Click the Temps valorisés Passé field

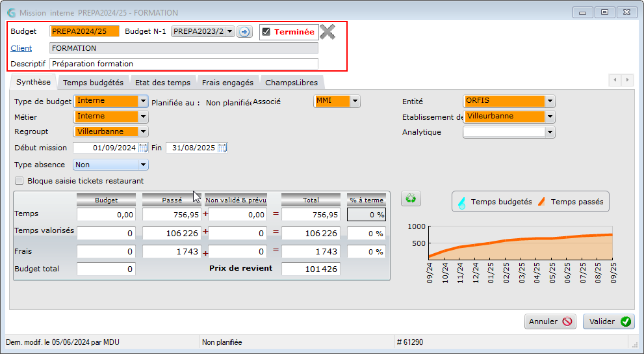tap(172, 233)
